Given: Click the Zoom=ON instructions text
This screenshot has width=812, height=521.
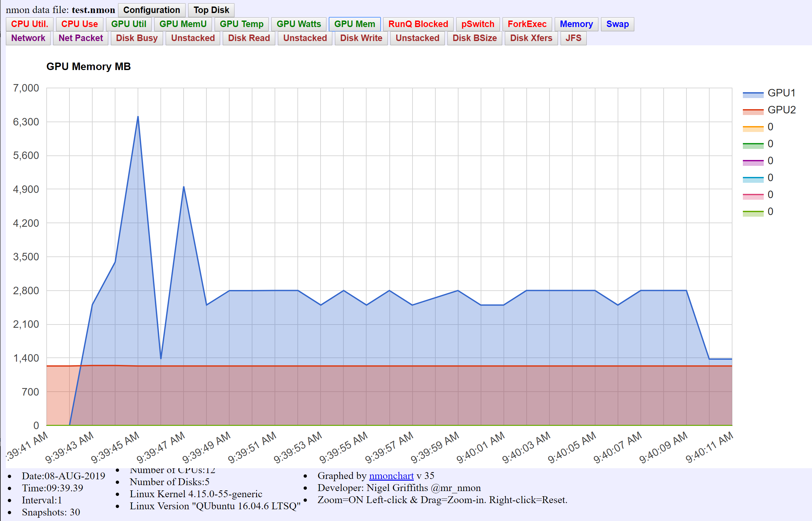Looking at the screenshot, I should pyautogui.click(x=442, y=500).
